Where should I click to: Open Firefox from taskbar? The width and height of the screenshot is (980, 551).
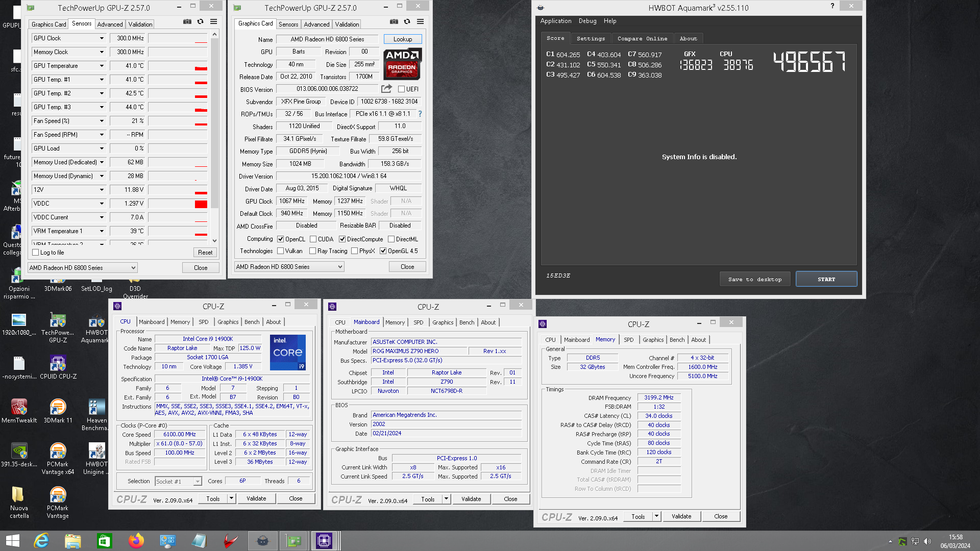pos(136,541)
